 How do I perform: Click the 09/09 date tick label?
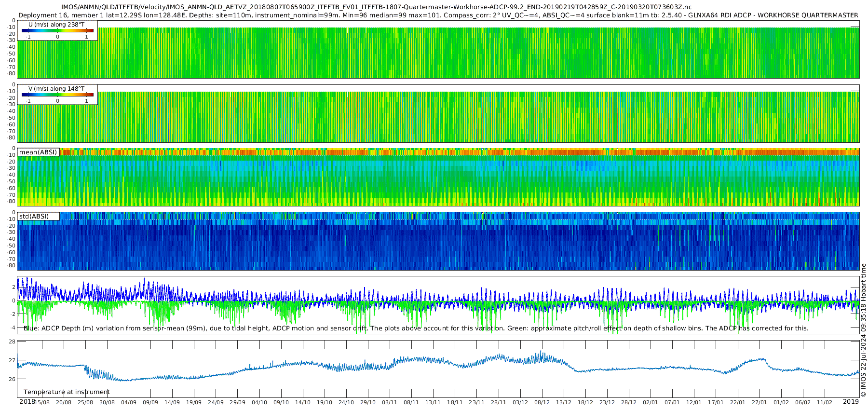click(x=150, y=402)
